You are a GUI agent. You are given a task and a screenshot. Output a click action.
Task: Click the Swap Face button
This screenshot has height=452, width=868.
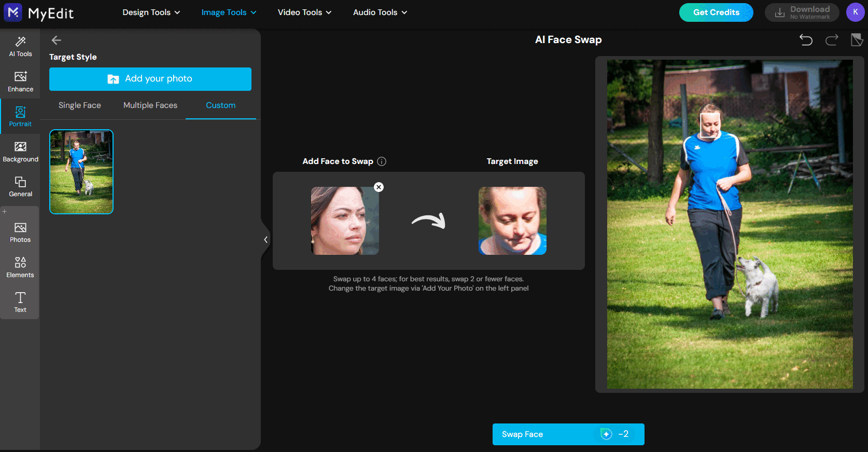click(568, 434)
